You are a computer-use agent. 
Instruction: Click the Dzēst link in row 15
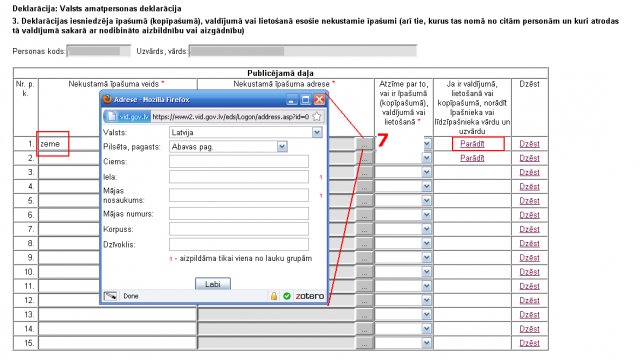coord(529,343)
